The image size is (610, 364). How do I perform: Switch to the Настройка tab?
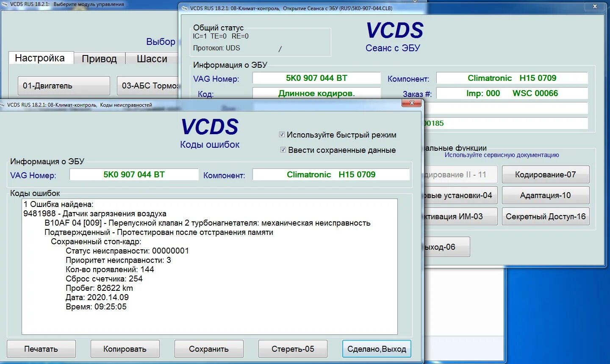click(x=41, y=58)
